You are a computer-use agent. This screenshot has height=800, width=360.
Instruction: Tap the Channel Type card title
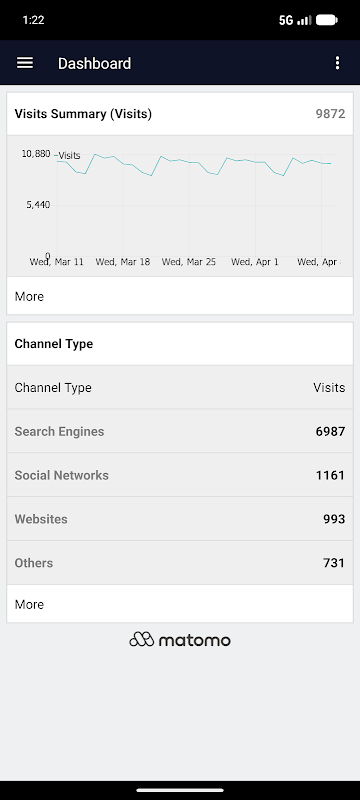tap(54, 344)
